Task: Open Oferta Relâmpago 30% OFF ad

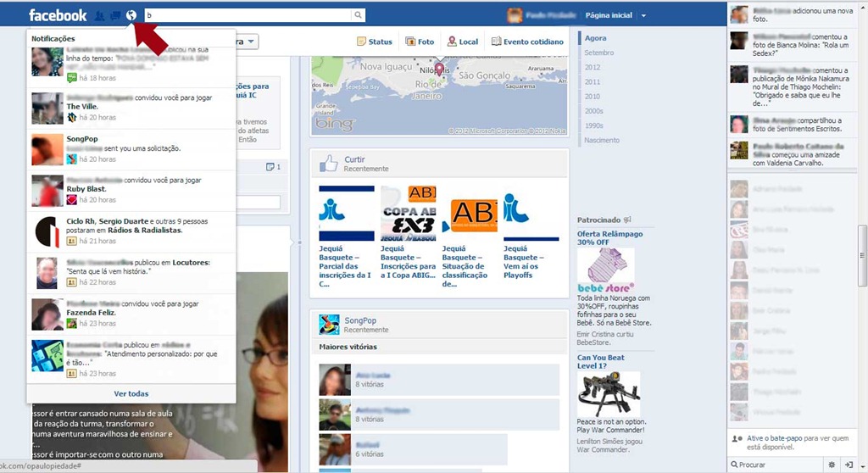Action: (x=610, y=238)
